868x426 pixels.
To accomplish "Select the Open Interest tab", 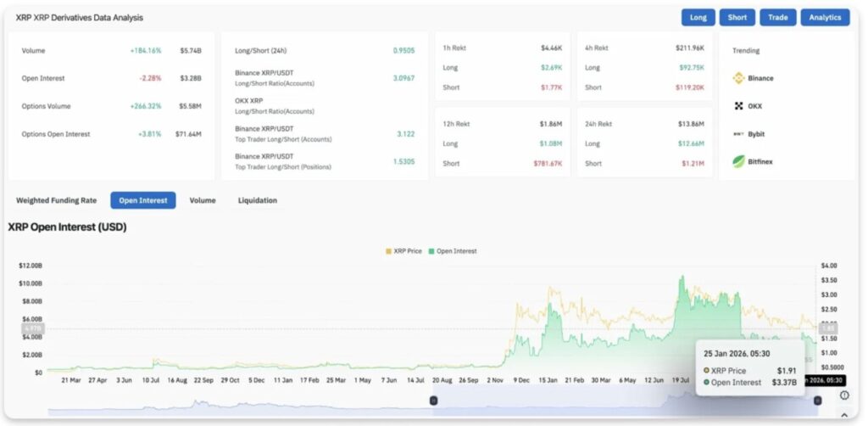I will (x=143, y=200).
